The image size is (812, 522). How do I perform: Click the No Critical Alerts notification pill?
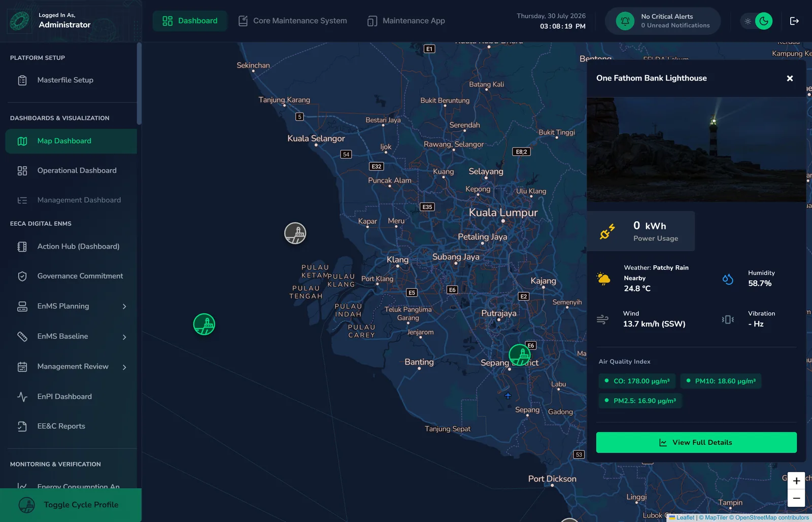663,21
